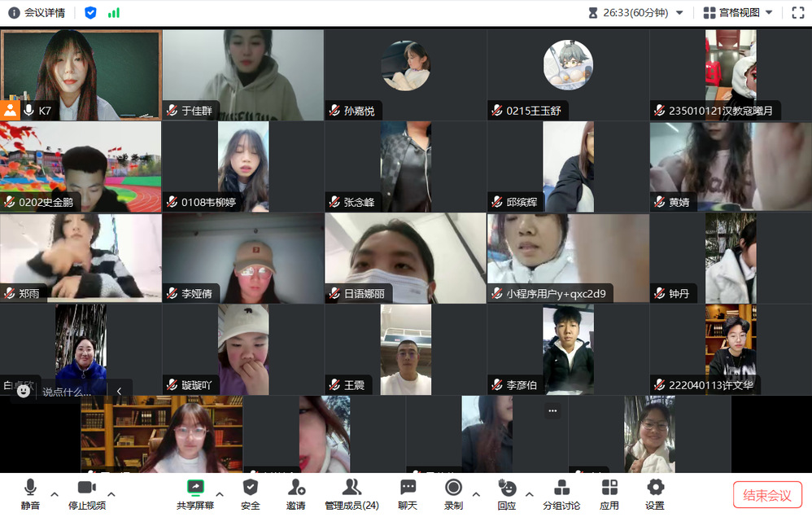Viewport: 812px width, 517px height.
Task: Click the emoji smiley beside chat box
Action: point(24,391)
